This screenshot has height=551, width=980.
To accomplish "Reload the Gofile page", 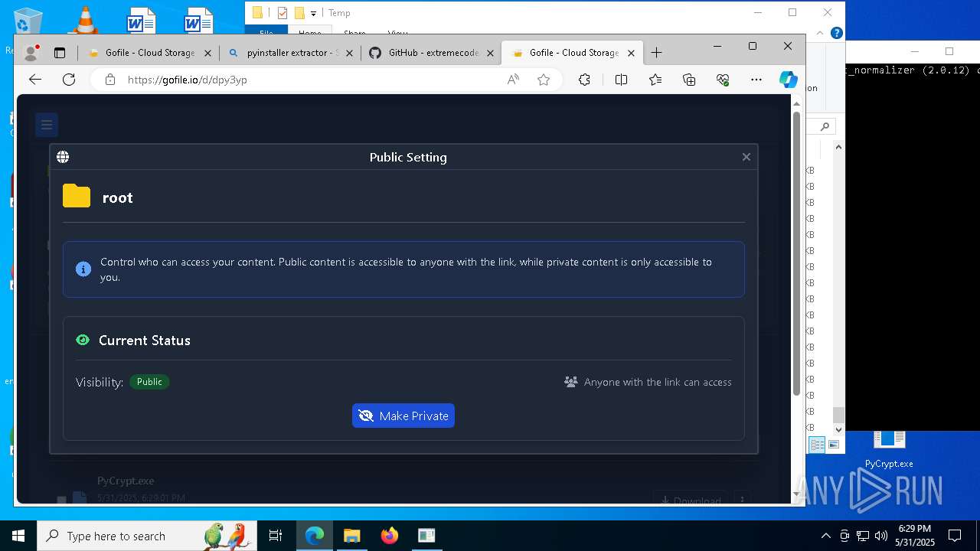I will click(x=69, y=80).
